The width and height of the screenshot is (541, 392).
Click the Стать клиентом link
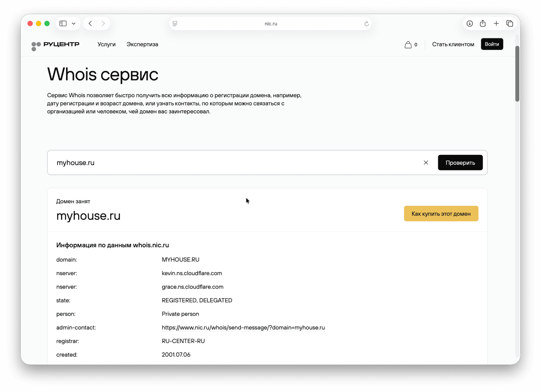click(453, 44)
